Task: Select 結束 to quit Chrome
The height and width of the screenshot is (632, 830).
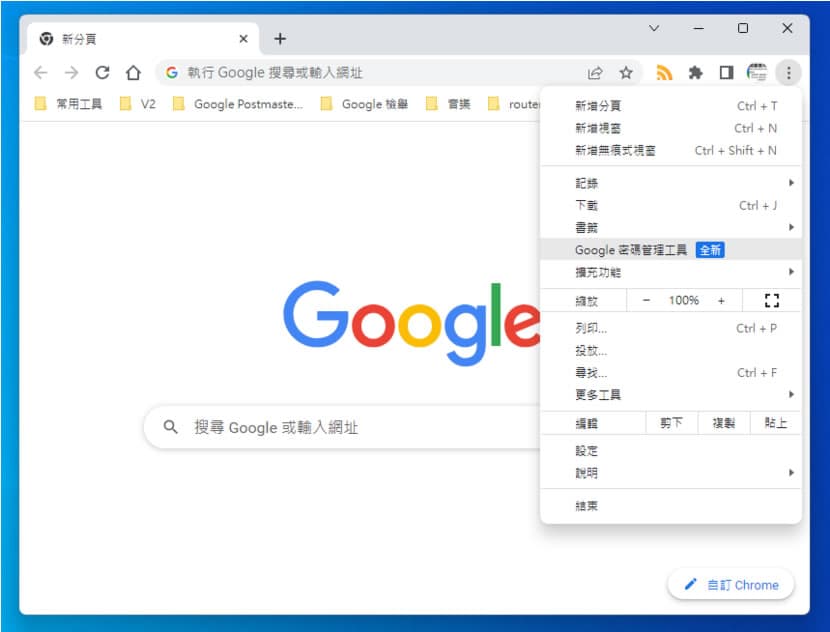Action: coord(671,506)
